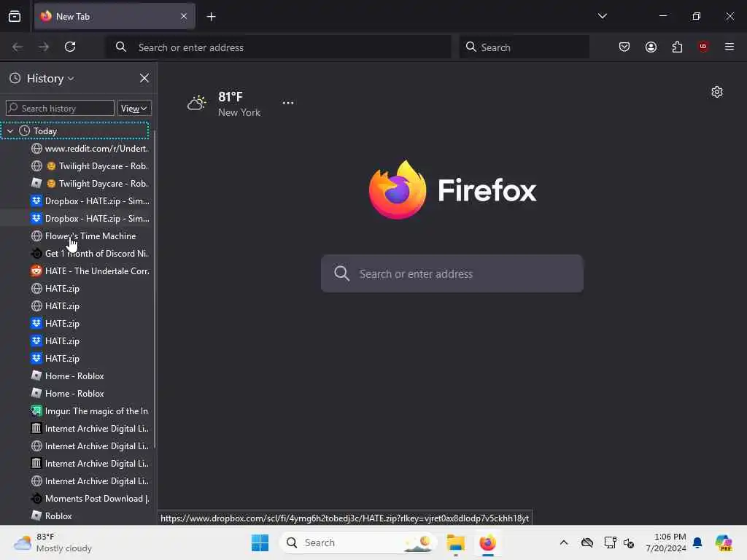
Task: Open the taskbar weather widget
Action: 53,542
